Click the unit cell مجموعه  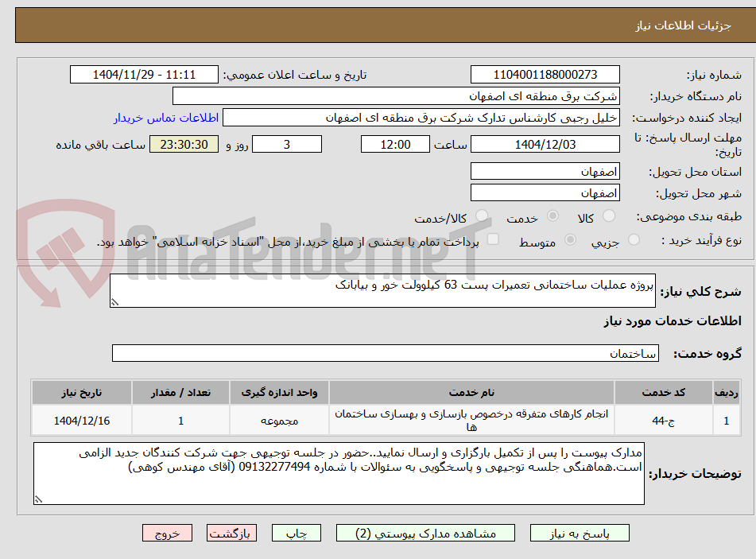click(279, 421)
